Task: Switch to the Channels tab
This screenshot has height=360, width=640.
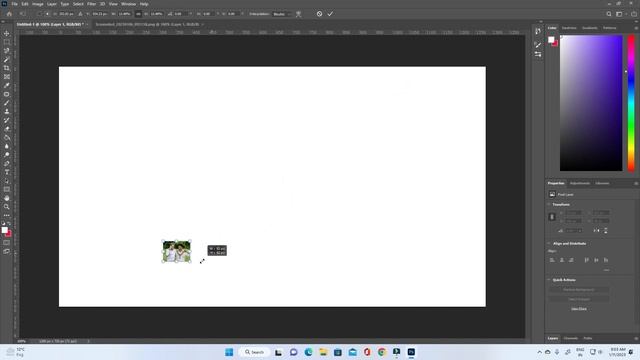Action: [571, 338]
